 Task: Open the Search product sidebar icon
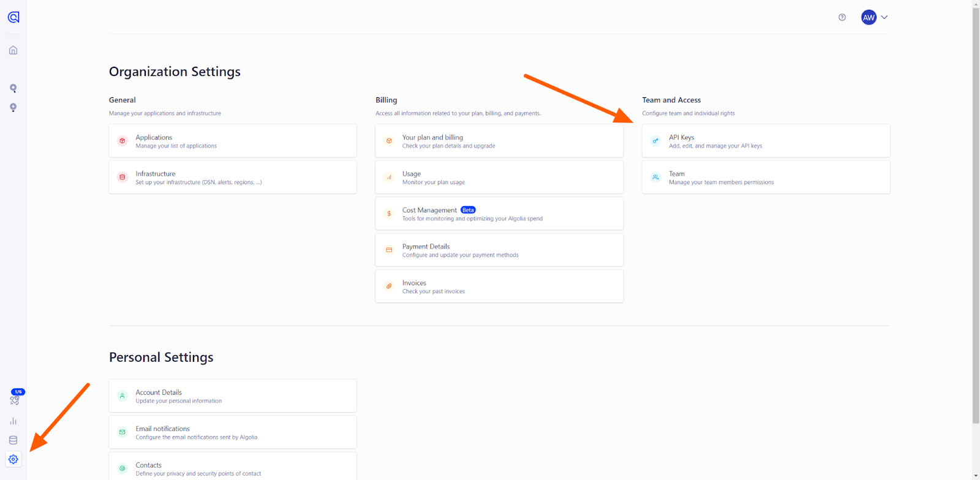coord(13,88)
